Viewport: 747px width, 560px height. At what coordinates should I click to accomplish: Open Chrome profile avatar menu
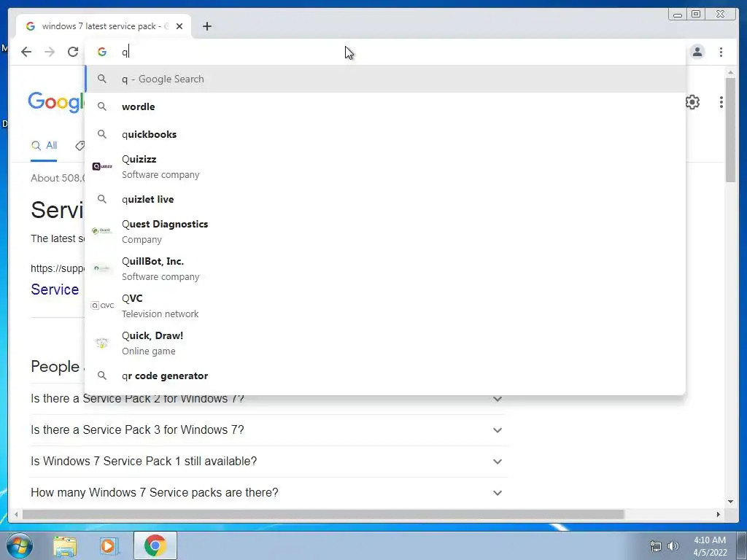point(697,52)
